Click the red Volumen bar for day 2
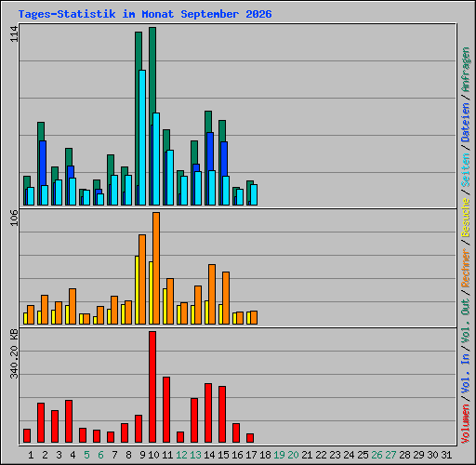 (41, 422)
